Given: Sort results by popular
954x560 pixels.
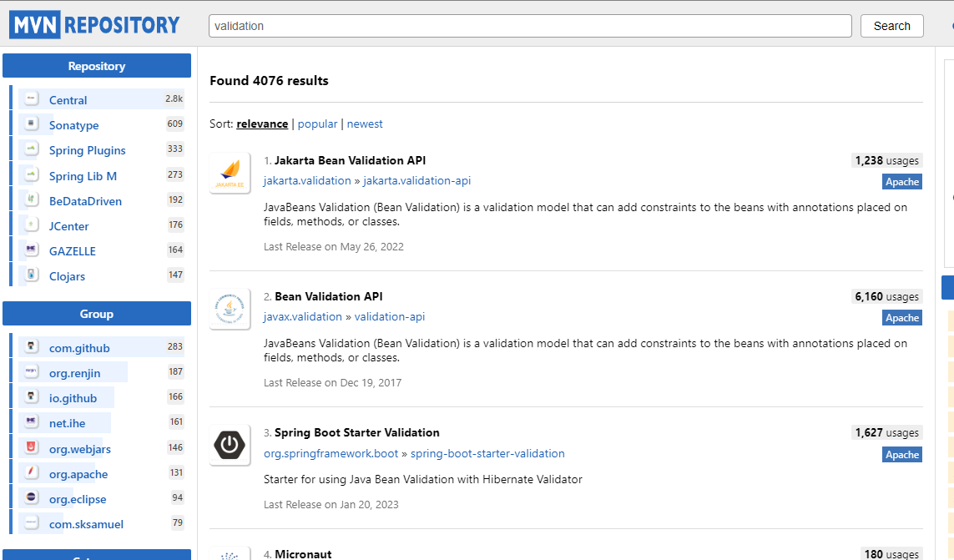Looking at the screenshot, I should [x=318, y=124].
